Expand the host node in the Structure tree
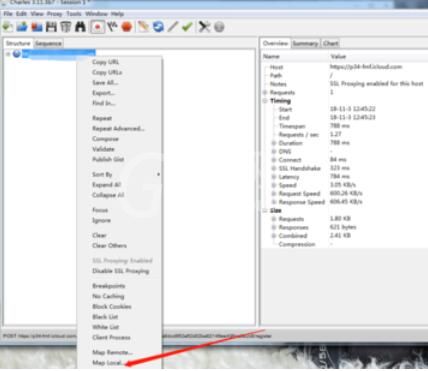The height and width of the screenshot is (371, 428). (8, 54)
